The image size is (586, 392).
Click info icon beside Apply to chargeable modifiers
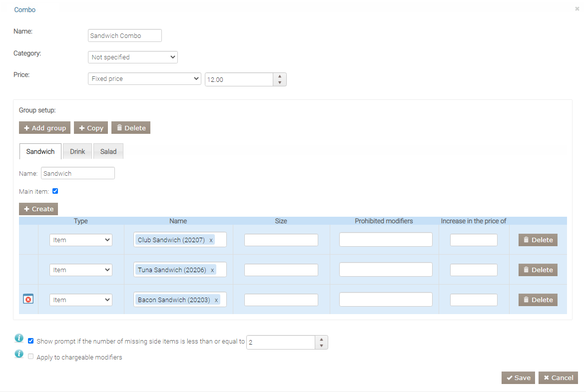(19, 354)
